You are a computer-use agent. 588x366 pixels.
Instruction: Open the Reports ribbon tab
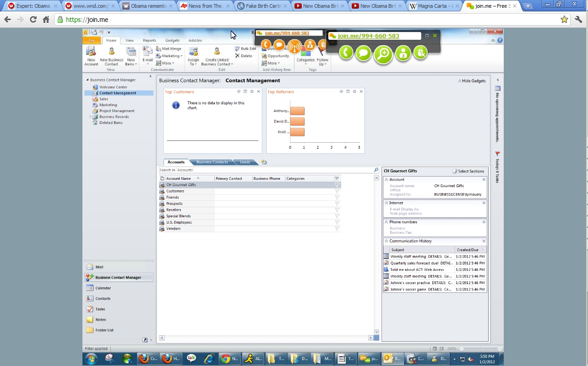click(149, 40)
